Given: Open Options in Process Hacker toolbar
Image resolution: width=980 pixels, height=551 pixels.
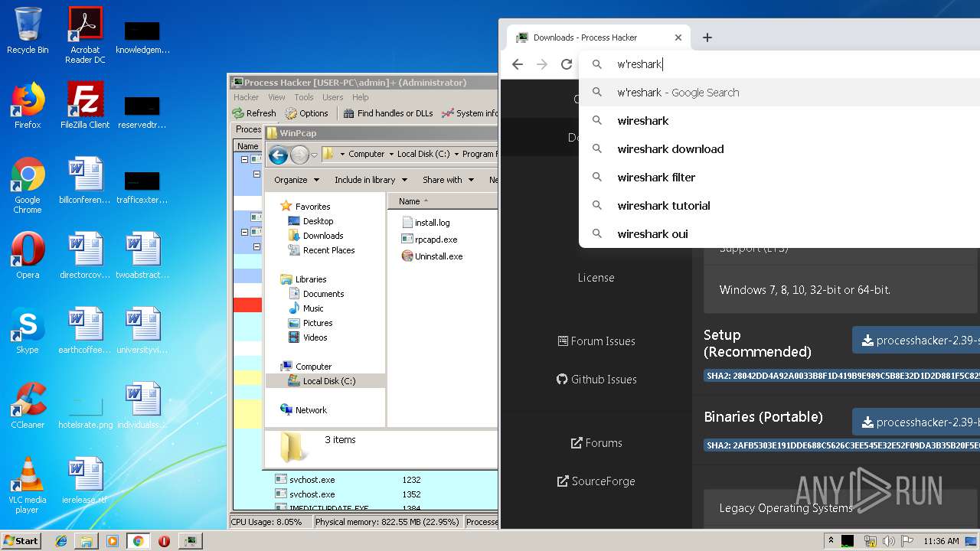Looking at the screenshot, I should point(306,113).
